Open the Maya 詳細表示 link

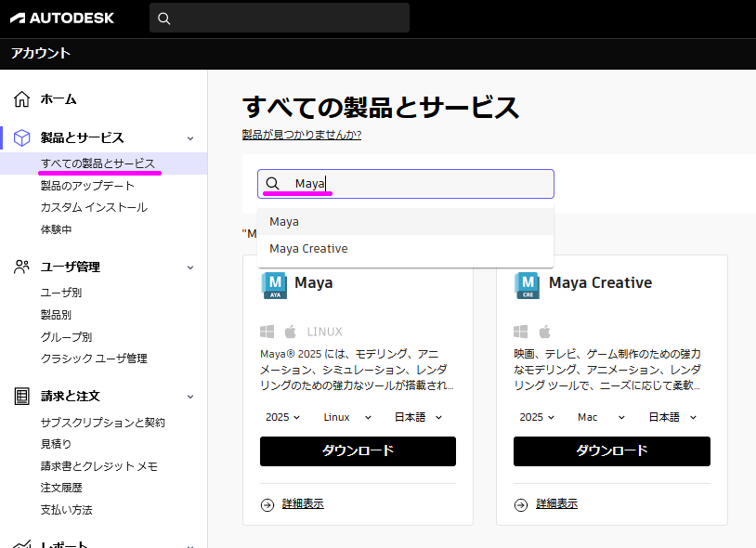click(x=303, y=504)
